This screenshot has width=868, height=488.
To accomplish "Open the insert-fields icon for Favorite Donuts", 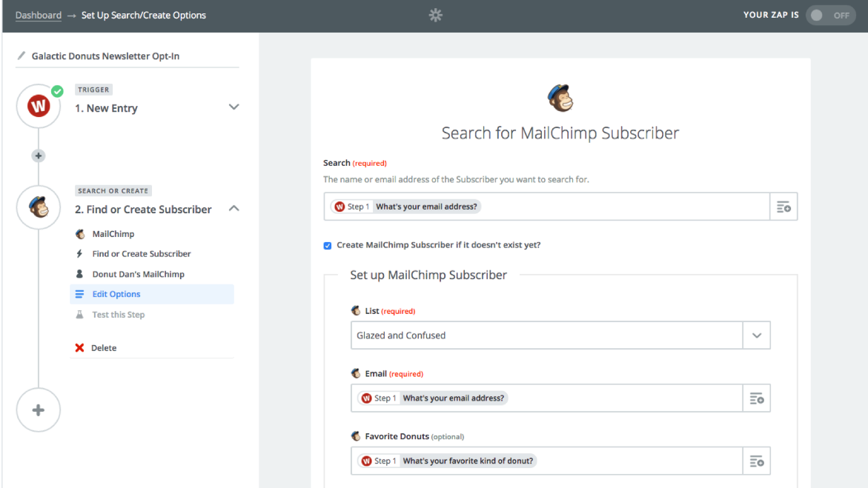I will (756, 461).
